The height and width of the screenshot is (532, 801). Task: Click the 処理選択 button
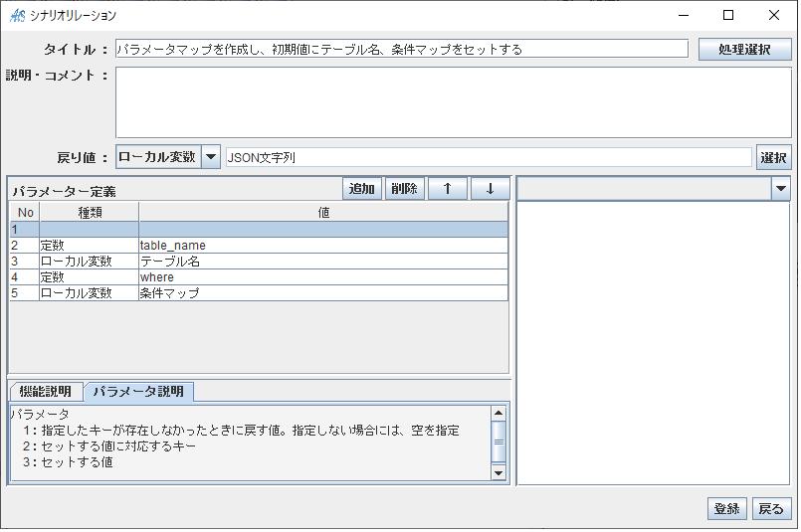(x=744, y=50)
